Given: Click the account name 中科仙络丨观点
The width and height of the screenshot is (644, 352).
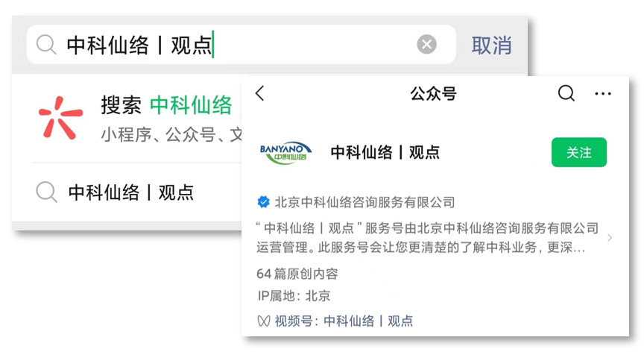Looking at the screenshot, I should (x=385, y=152).
